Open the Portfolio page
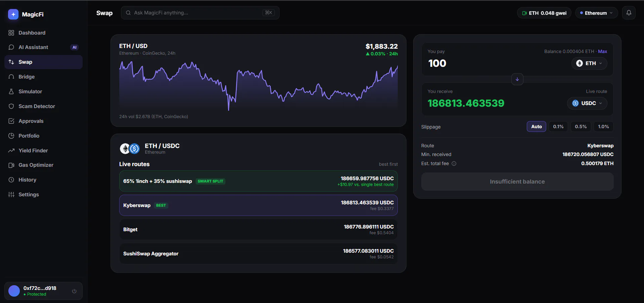This screenshot has width=644, height=303. [x=43, y=136]
